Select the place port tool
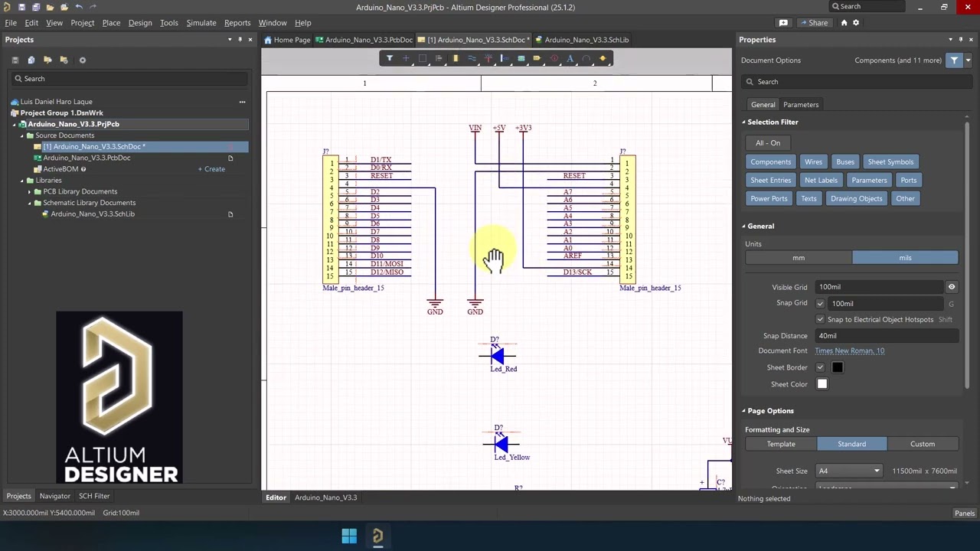 537,58
